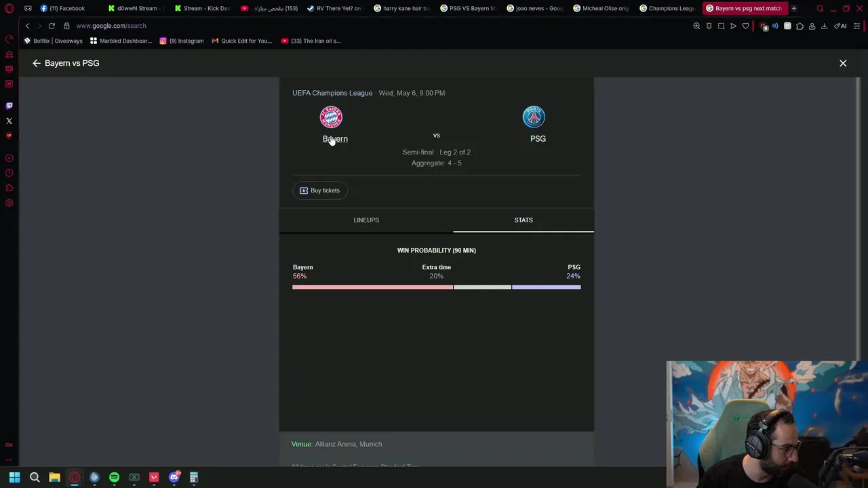
Task: Click the browser back navigation arrow
Action: [x=27, y=26]
